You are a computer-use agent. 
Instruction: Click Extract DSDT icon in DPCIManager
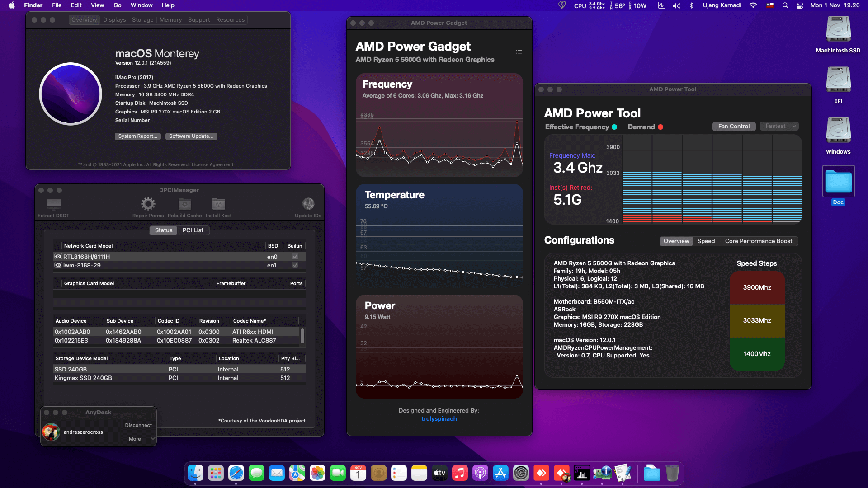pos(53,204)
